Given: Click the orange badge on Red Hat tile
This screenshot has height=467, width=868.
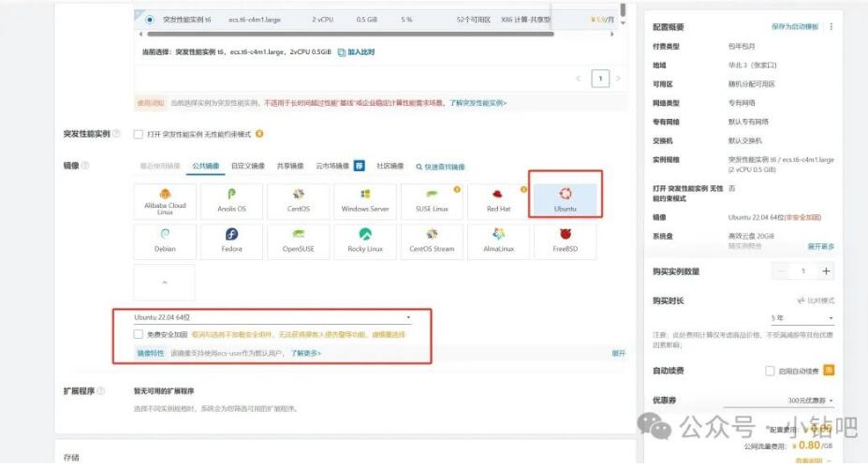Looking at the screenshot, I should point(523,189).
